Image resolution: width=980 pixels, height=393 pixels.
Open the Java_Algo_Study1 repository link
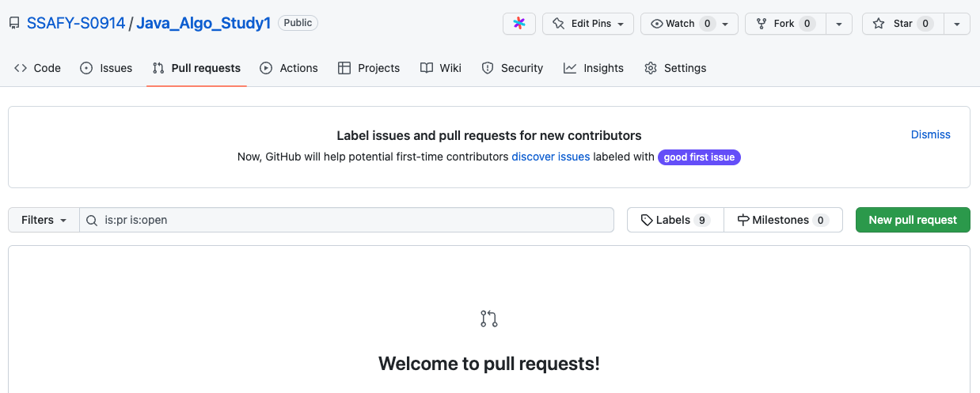coord(203,23)
